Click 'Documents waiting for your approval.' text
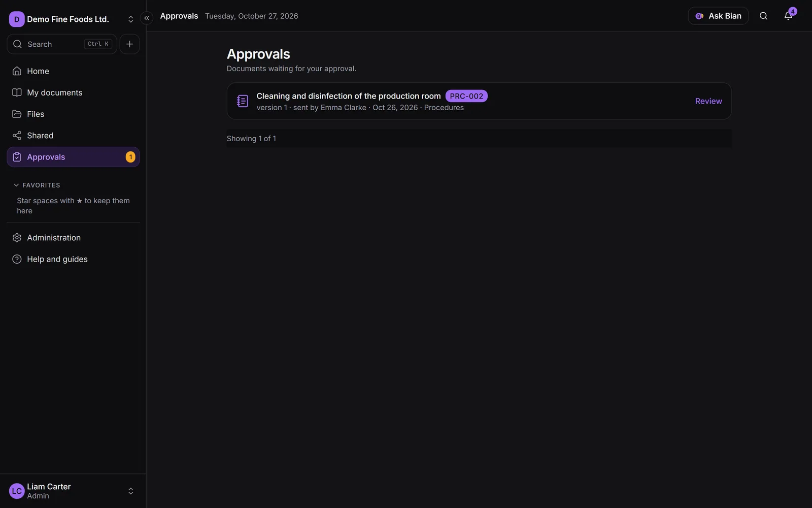812x508 pixels. [x=291, y=69]
